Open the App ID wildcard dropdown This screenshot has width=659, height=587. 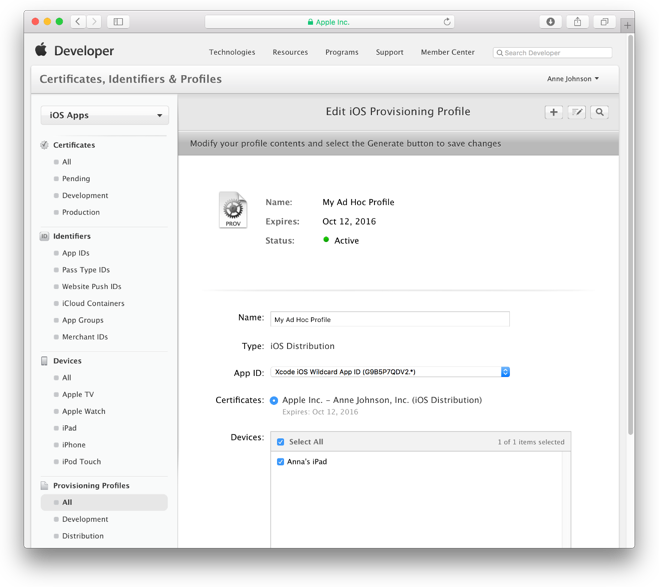(x=390, y=372)
